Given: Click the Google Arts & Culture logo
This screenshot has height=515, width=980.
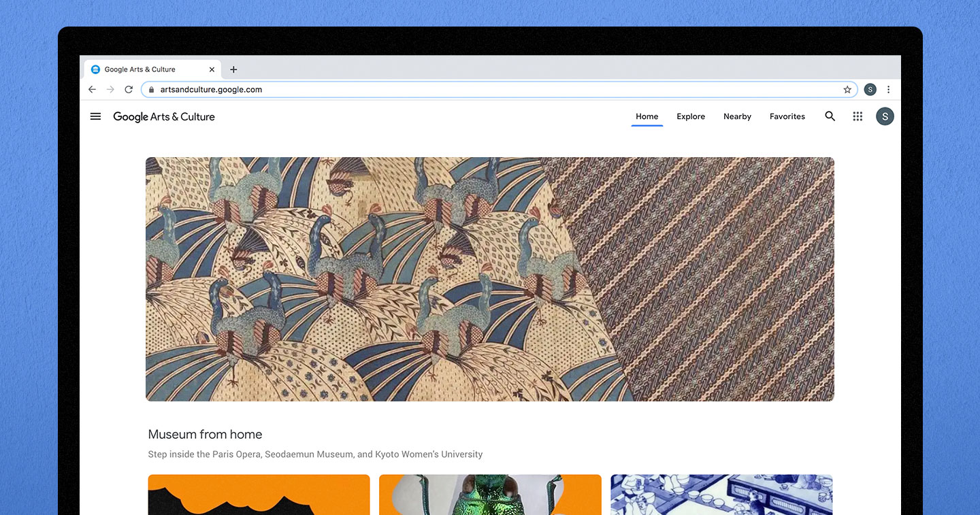Looking at the screenshot, I should pos(164,117).
